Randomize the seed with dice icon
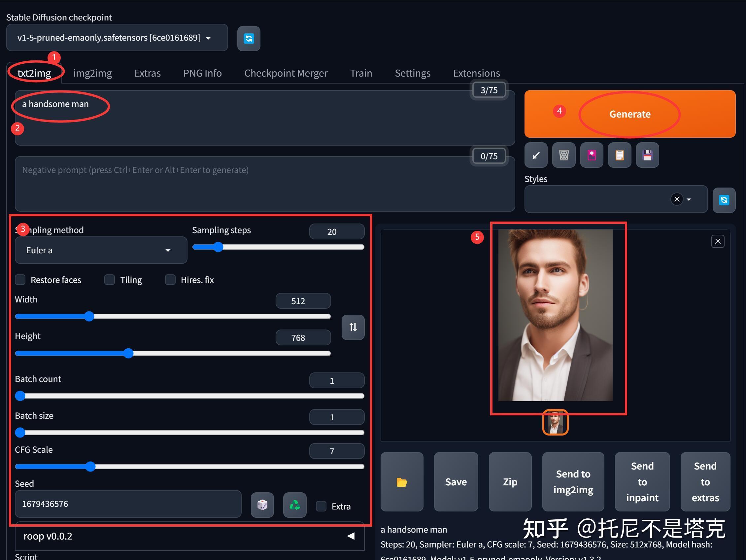Screen dimensions: 746x560 (x=262, y=505)
